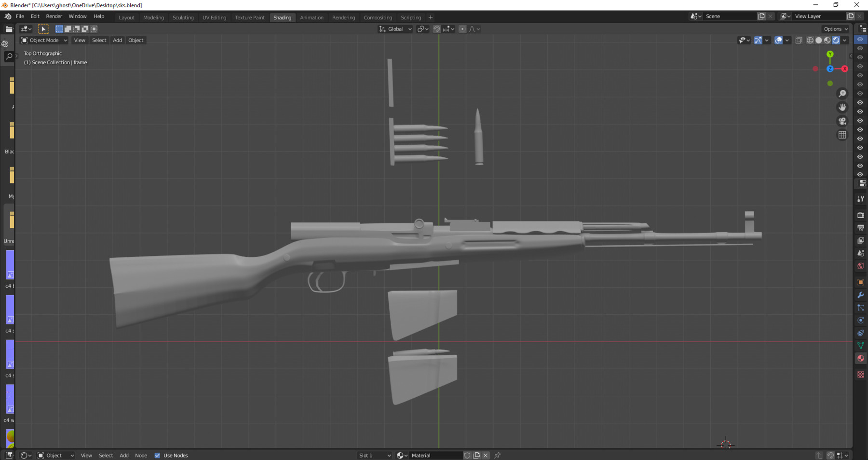868x460 pixels.
Task: Open the Render menu
Action: tap(54, 16)
